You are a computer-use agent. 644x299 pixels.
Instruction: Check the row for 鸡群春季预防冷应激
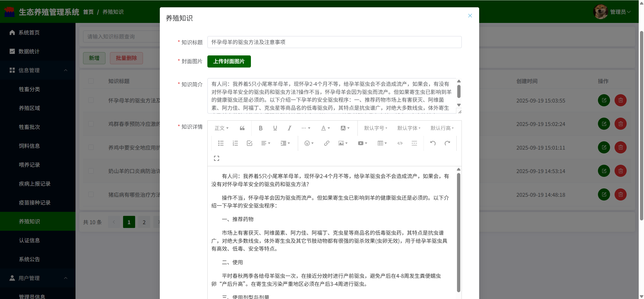point(91,124)
